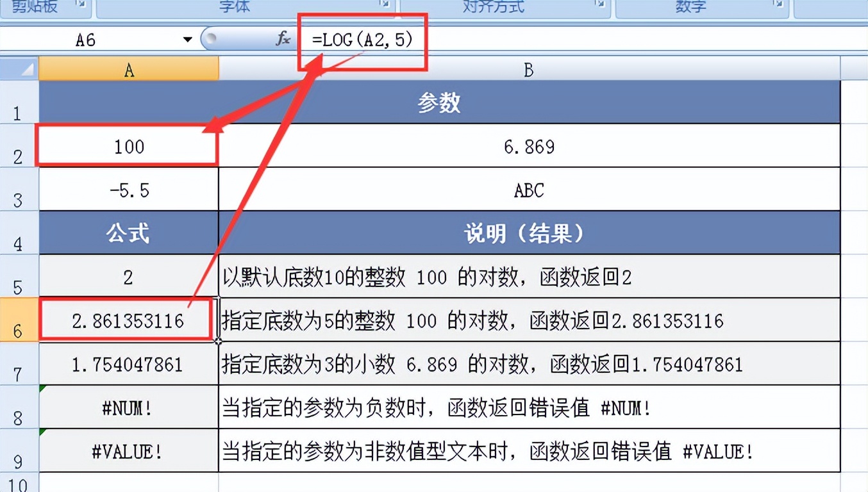Select row 1 header
This screenshot has width=868, height=492.
pos(19,102)
